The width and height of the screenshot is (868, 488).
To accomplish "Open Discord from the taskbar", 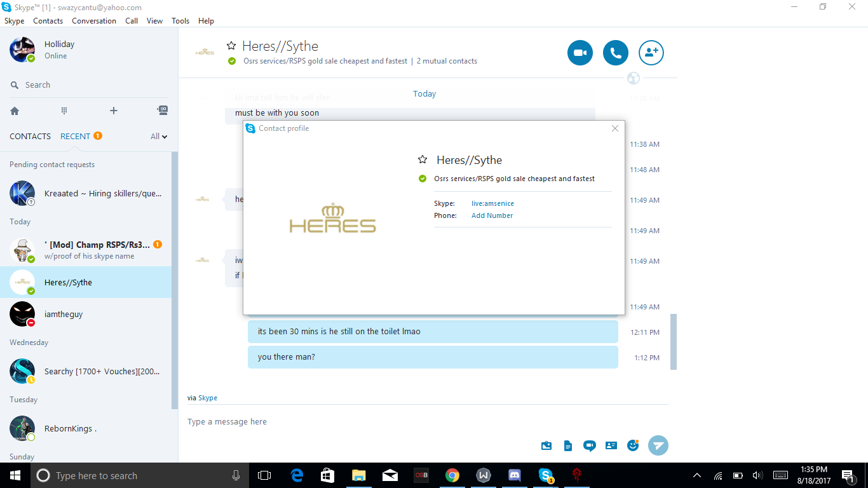I will (x=515, y=475).
